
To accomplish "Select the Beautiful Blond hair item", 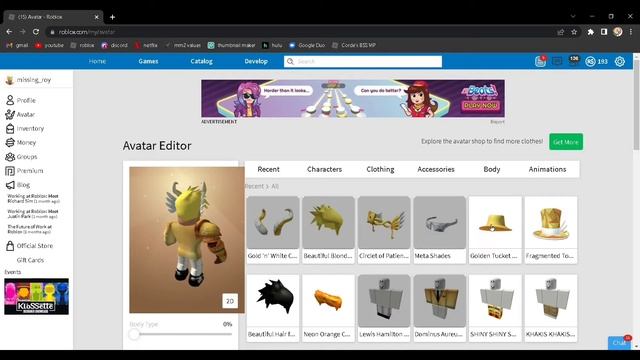I will 328,230.
